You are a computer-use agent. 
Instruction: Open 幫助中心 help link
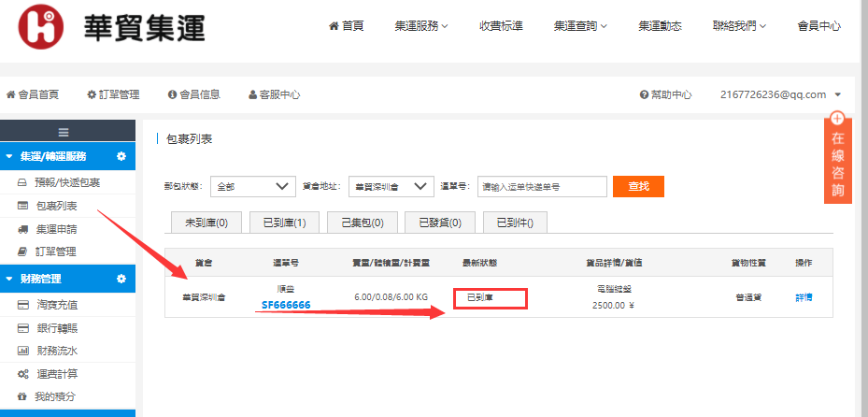pyautogui.click(x=665, y=94)
